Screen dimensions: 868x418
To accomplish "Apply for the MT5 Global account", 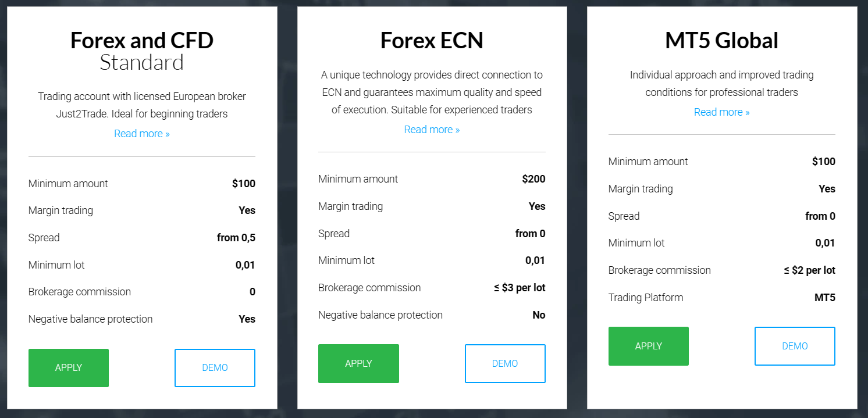I will coord(648,346).
